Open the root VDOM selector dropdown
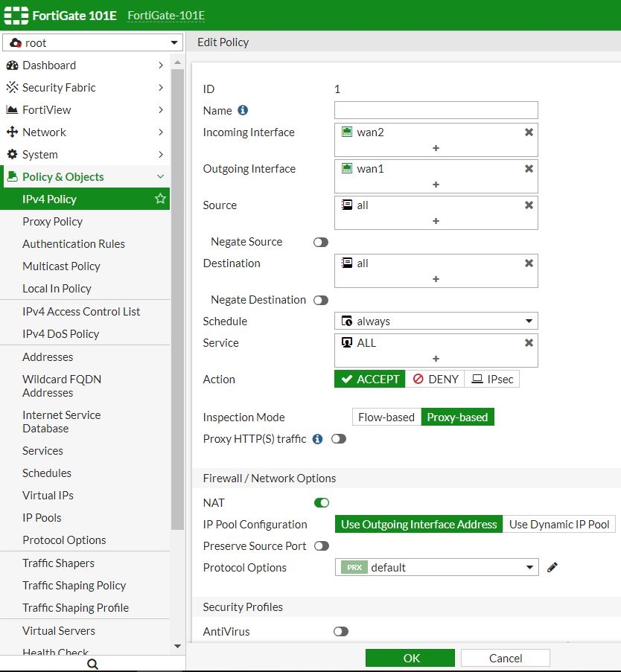 coord(92,43)
